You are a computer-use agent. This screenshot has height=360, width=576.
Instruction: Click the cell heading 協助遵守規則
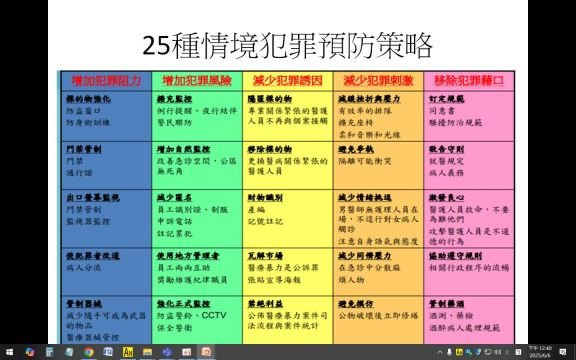tap(455, 256)
